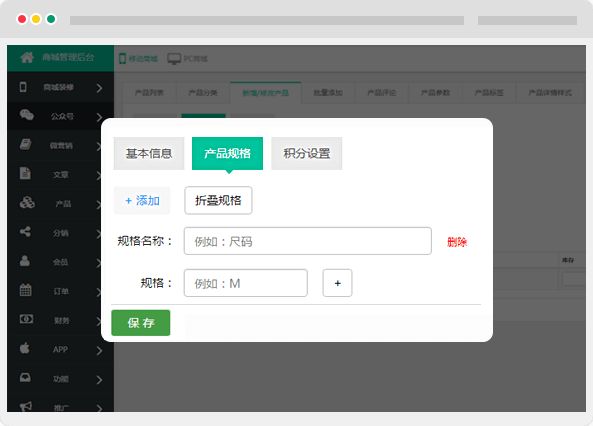Click the home icon in sidebar header
593x426 pixels.
(27, 58)
